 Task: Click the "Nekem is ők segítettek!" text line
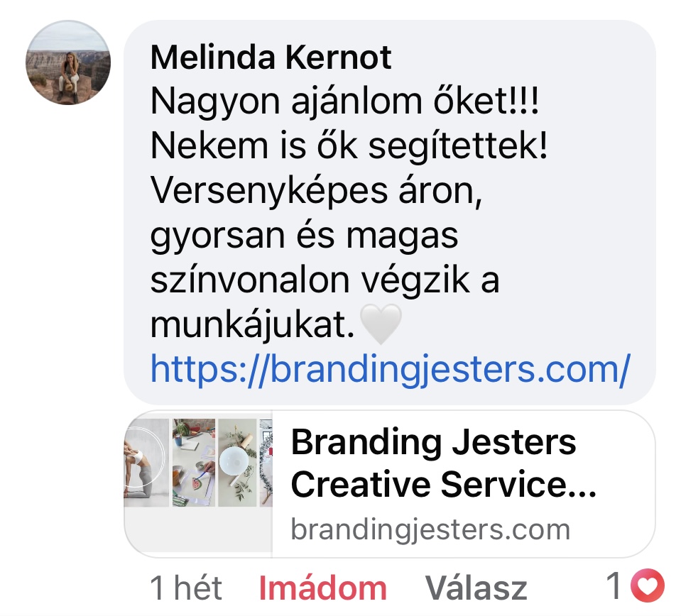point(349,146)
